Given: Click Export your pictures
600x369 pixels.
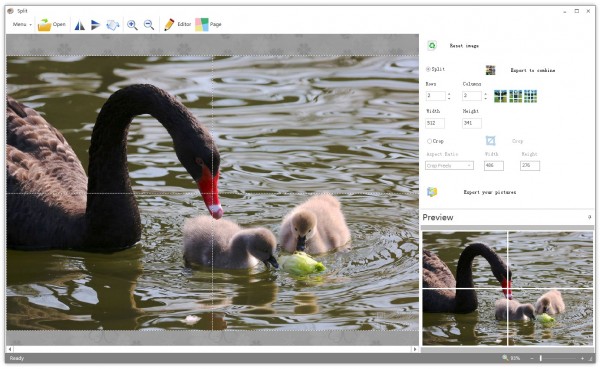Looking at the screenshot, I should 490,192.
